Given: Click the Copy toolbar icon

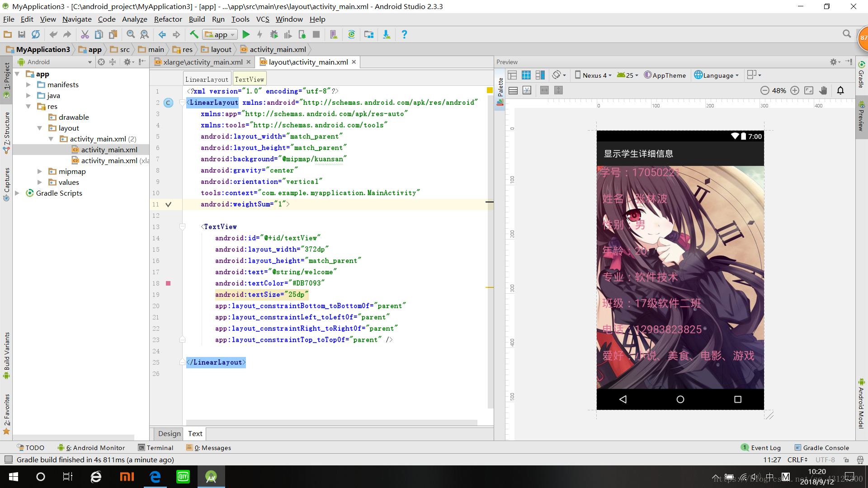Looking at the screenshot, I should click(x=99, y=34).
